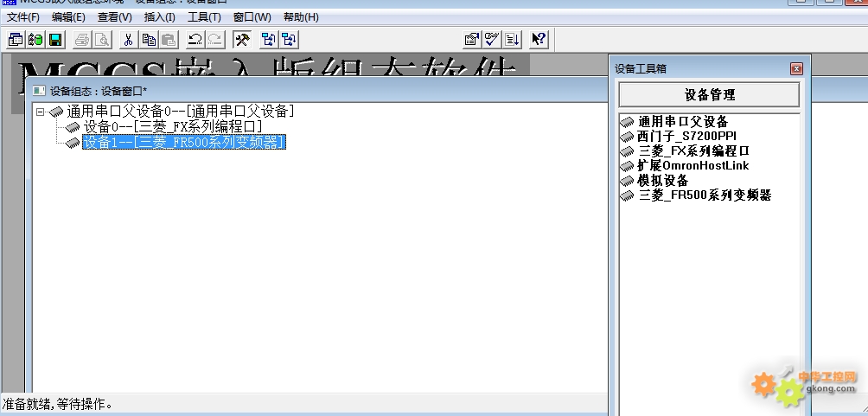
Task: Click the real-time database toolbar icon
Action: [x=35, y=39]
